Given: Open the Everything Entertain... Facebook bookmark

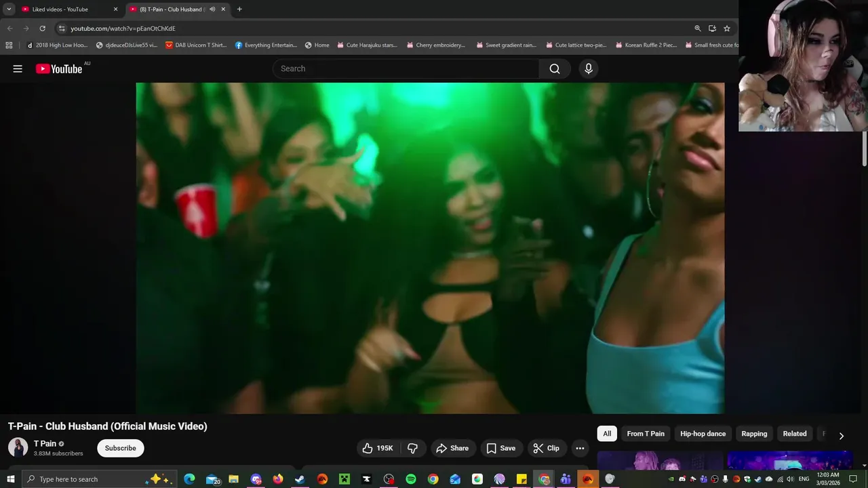Looking at the screenshot, I should coord(266,45).
